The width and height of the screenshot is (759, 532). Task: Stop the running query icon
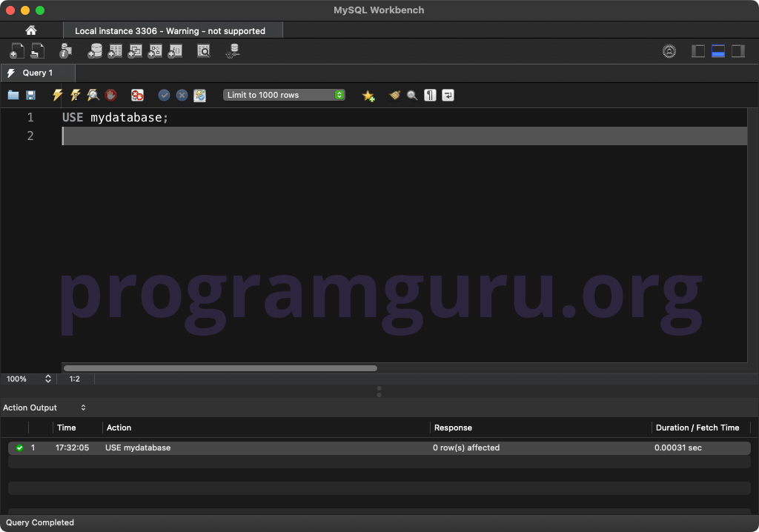click(111, 95)
